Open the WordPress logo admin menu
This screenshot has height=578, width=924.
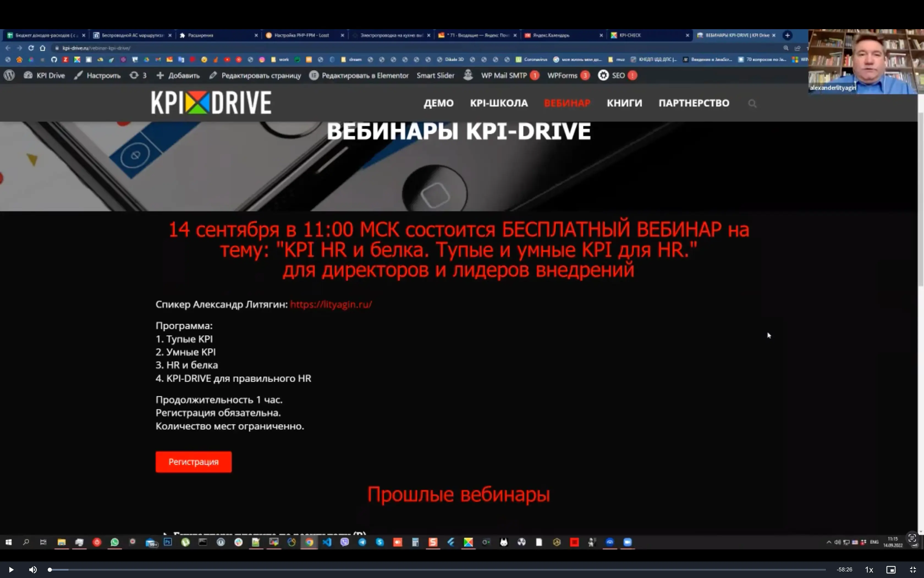click(x=9, y=75)
